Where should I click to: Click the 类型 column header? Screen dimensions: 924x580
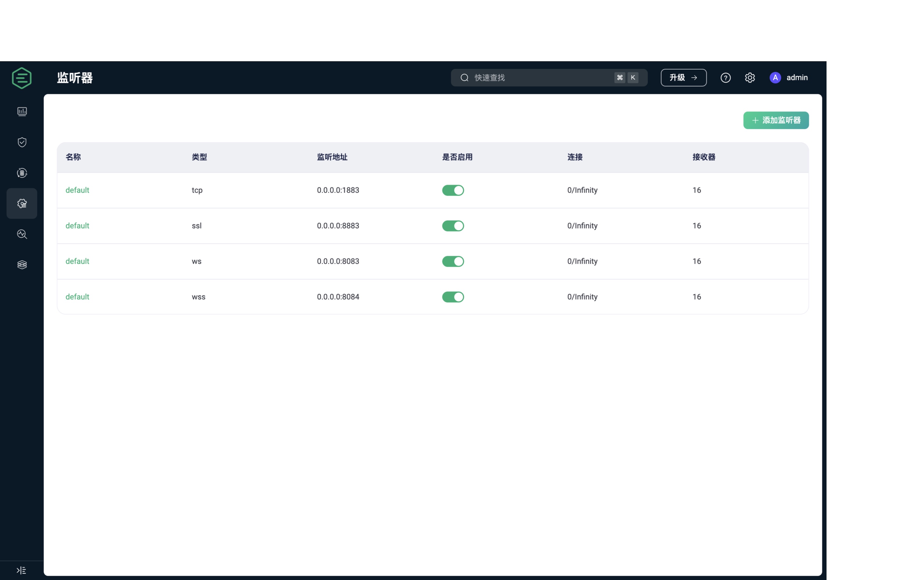[199, 157]
